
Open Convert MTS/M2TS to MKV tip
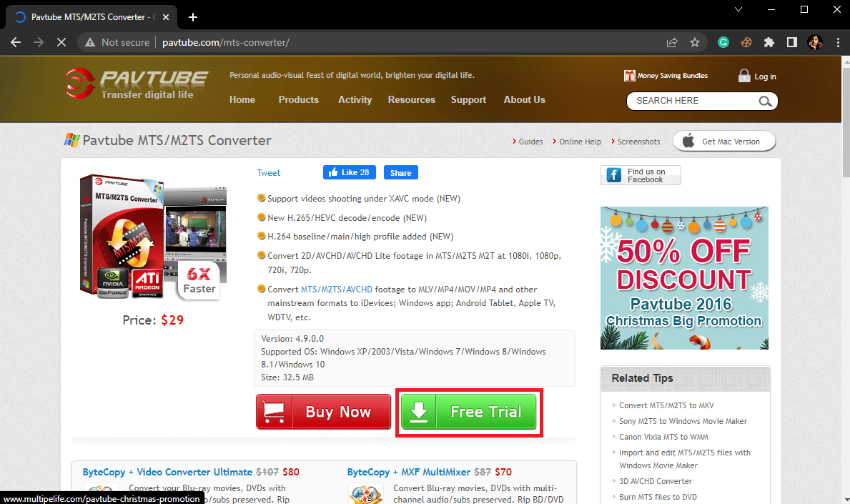point(666,405)
